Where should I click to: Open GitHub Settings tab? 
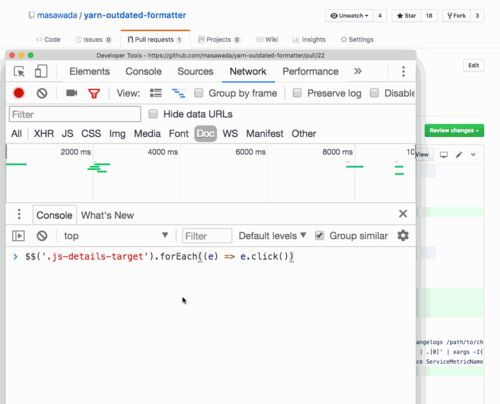click(x=357, y=39)
